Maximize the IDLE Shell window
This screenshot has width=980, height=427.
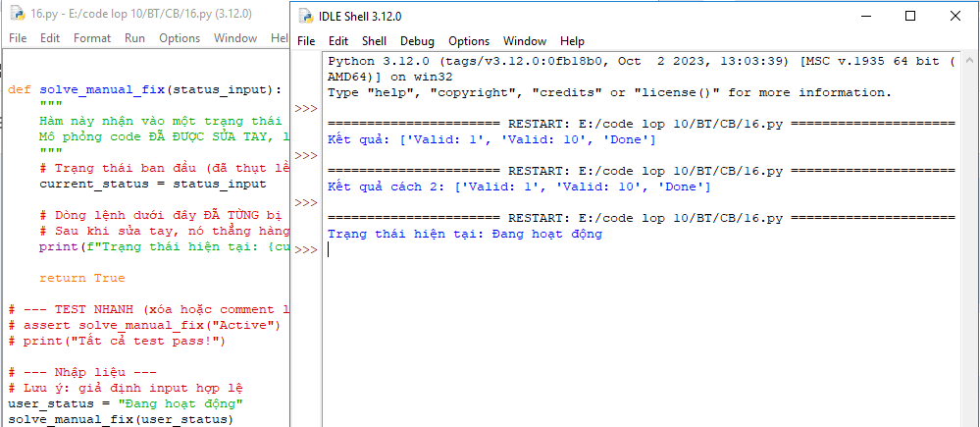point(909,17)
